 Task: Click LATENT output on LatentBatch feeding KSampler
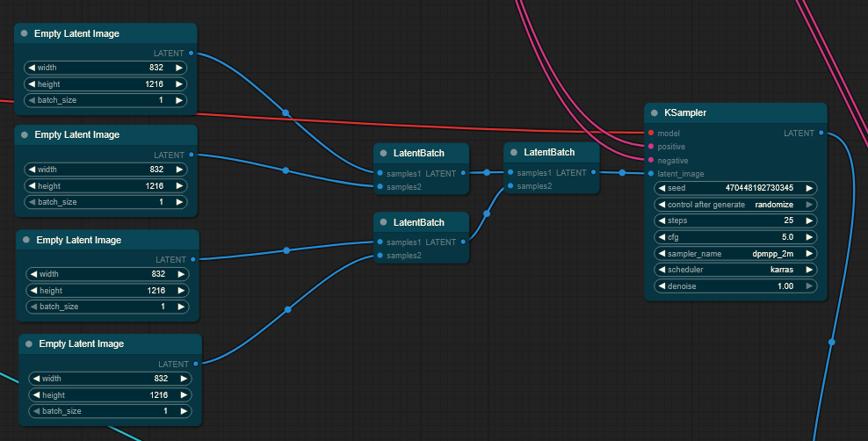(593, 172)
